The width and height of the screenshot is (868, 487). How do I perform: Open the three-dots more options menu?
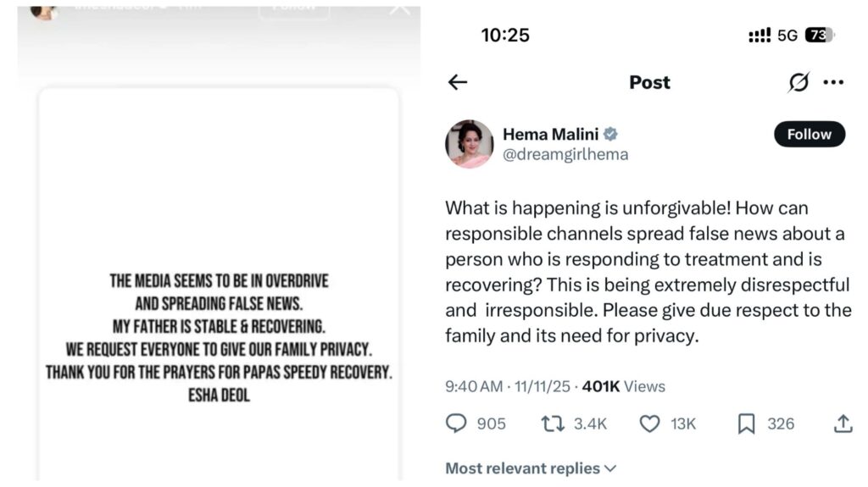(833, 82)
